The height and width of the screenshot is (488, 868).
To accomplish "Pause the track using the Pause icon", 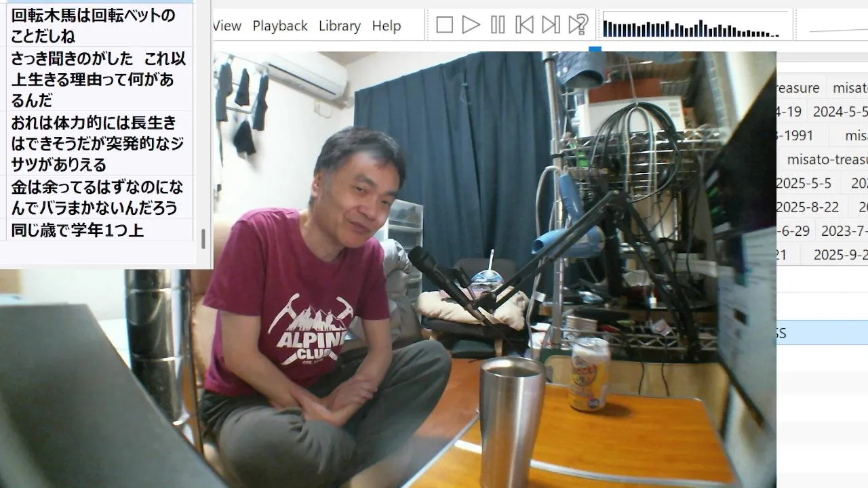I will (x=498, y=25).
